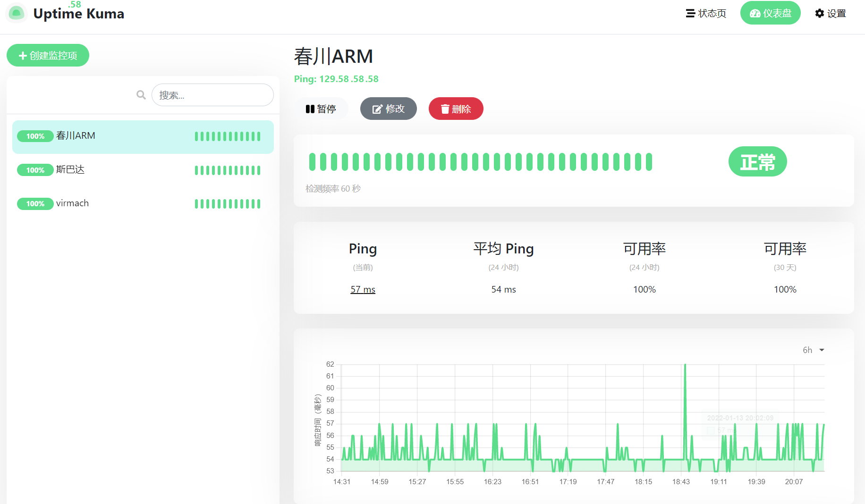
Task: Open the Uptime Kuma home title link
Action: (78, 14)
